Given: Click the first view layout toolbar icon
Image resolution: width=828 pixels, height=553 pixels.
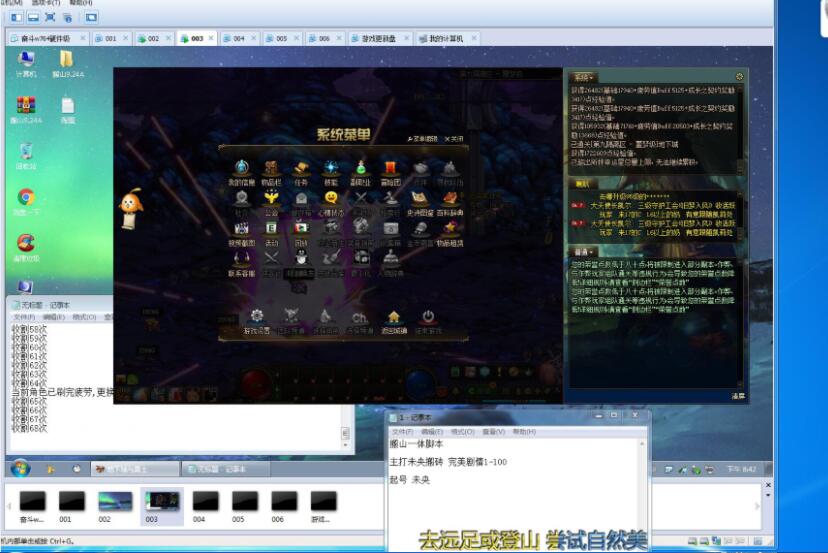Looking at the screenshot, I should pos(17,17).
